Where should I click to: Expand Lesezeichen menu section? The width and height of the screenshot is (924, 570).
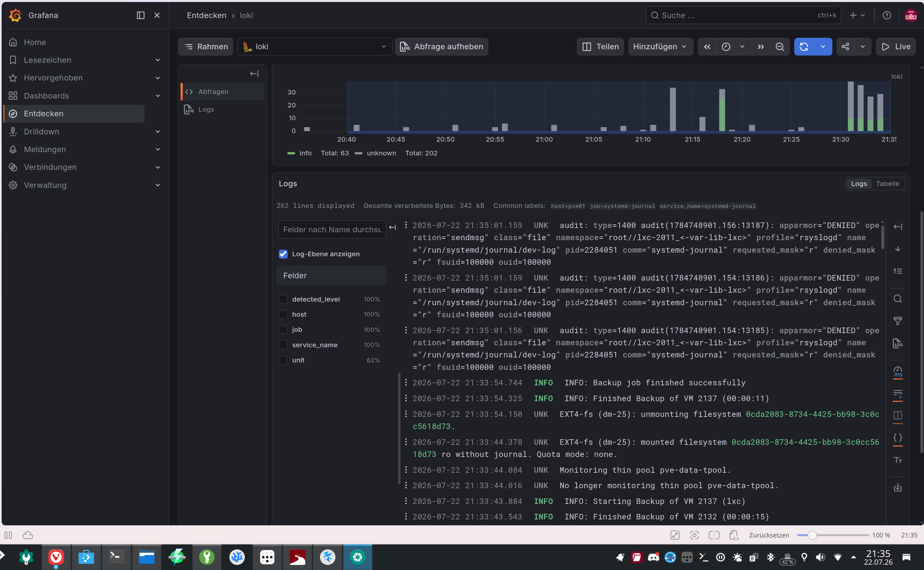(x=158, y=60)
